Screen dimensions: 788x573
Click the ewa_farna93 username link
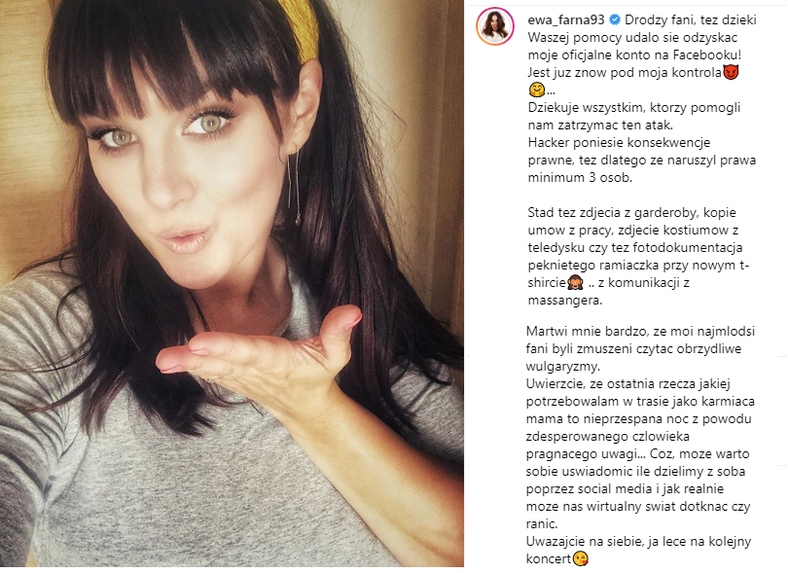point(566,20)
